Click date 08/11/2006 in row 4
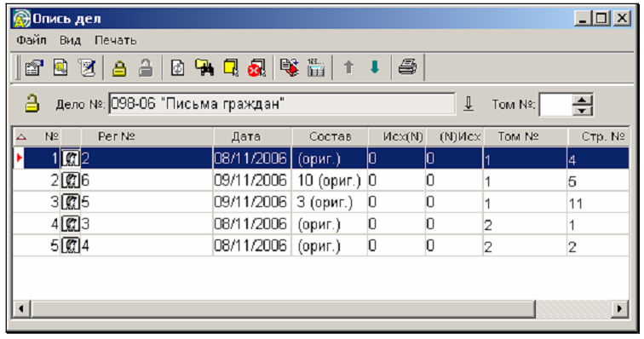644x339 pixels. click(x=252, y=224)
